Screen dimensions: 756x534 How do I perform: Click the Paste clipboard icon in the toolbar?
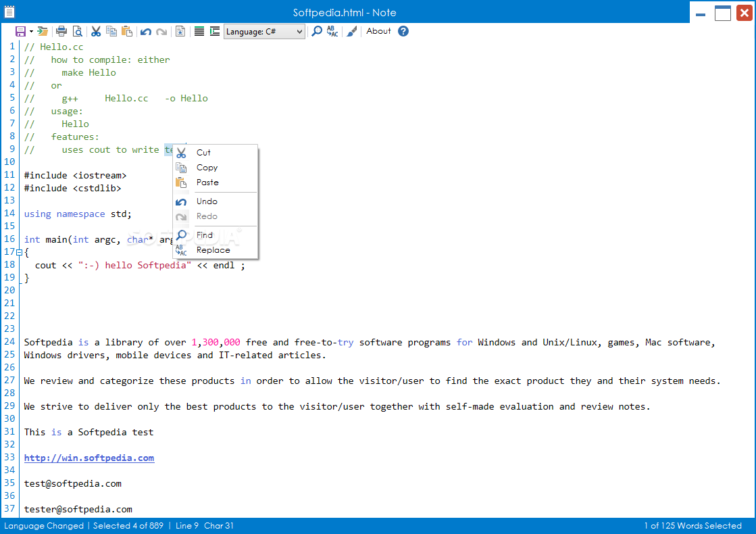[x=127, y=31]
